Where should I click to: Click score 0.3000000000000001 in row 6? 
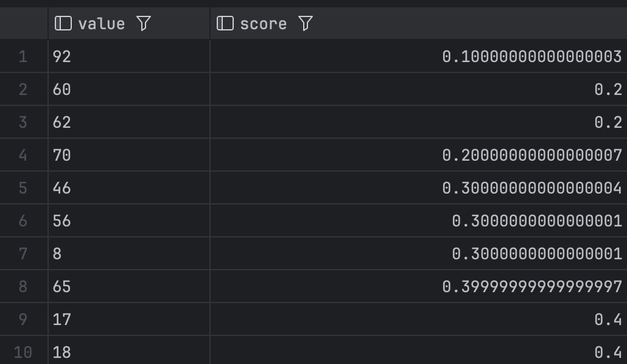coord(419,221)
